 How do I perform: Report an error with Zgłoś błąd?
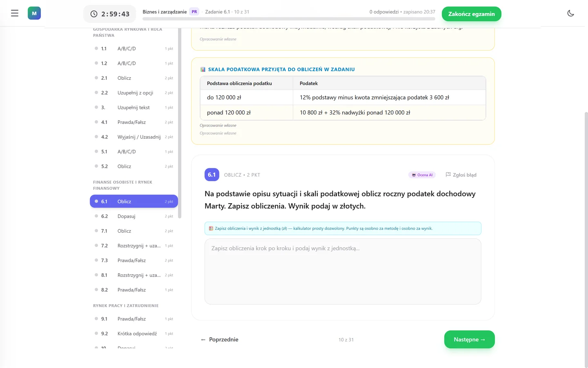coord(461,175)
